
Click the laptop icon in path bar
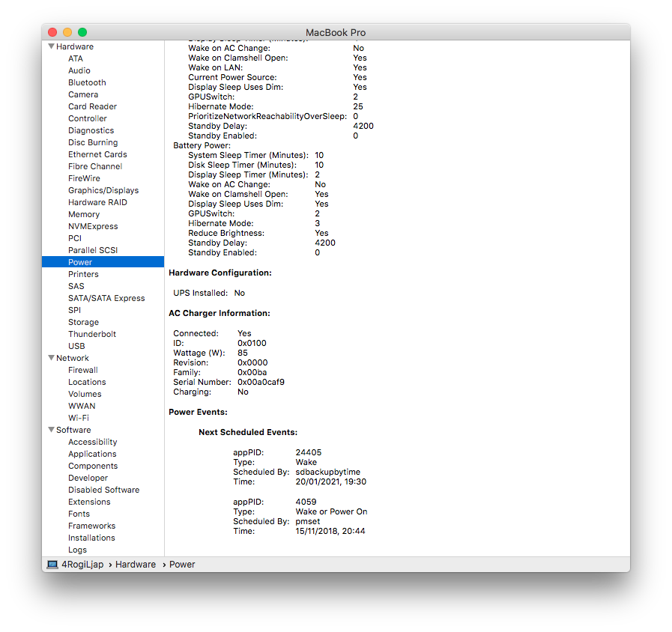52,565
